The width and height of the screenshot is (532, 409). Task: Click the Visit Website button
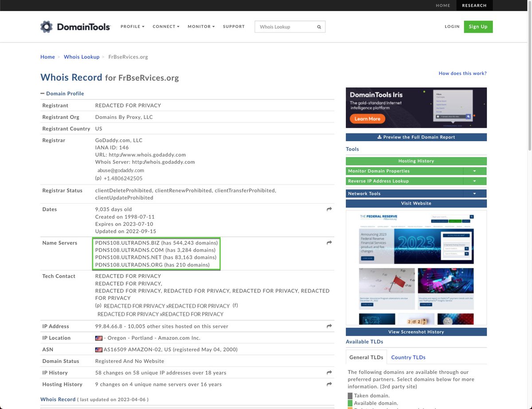[416, 203]
